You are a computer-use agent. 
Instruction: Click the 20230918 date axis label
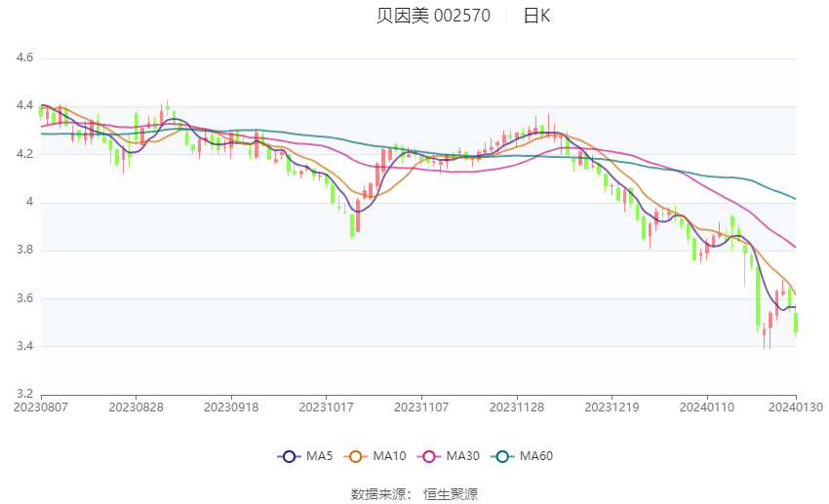tap(231, 407)
